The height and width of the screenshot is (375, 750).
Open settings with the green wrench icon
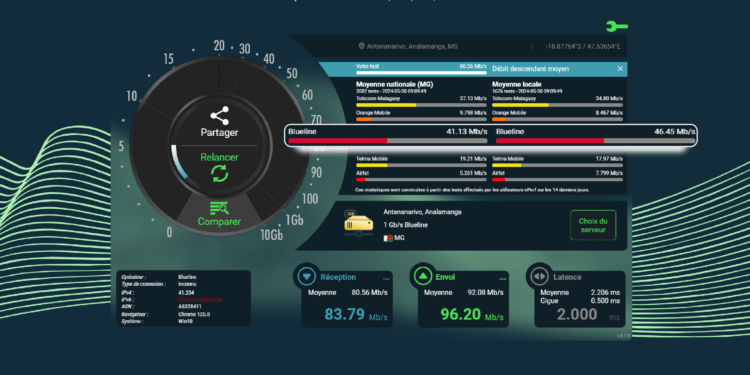point(617,26)
